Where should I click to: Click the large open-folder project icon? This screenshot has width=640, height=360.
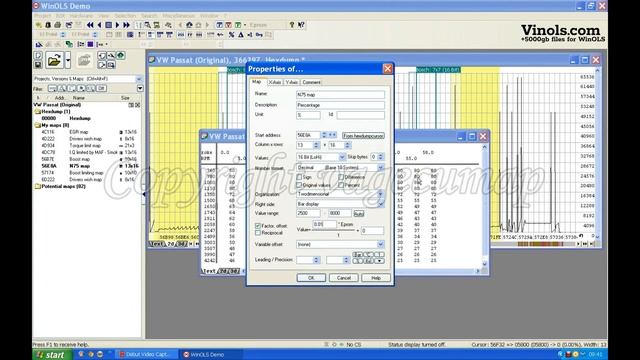tap(54, 61)
